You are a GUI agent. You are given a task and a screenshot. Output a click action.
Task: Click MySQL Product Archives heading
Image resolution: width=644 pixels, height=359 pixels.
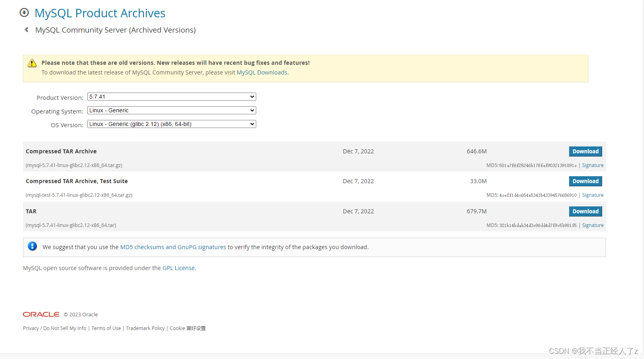point(100,13)
